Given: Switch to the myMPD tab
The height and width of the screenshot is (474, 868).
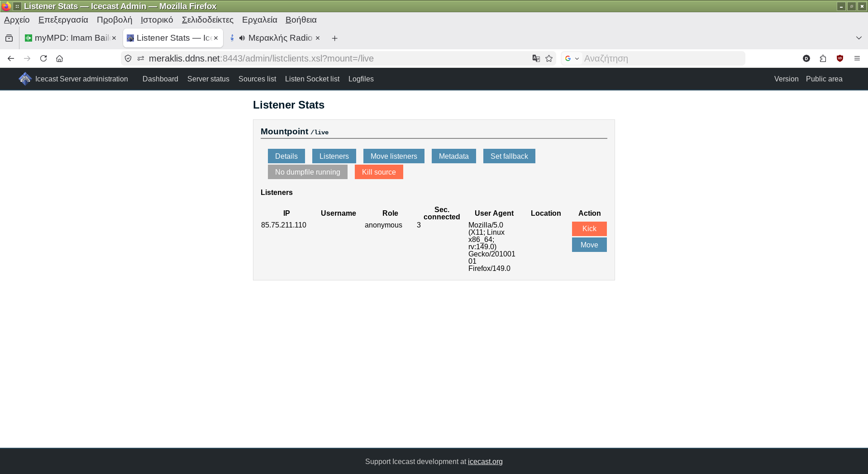Looking at the screenshot, I should click(70, 38).
